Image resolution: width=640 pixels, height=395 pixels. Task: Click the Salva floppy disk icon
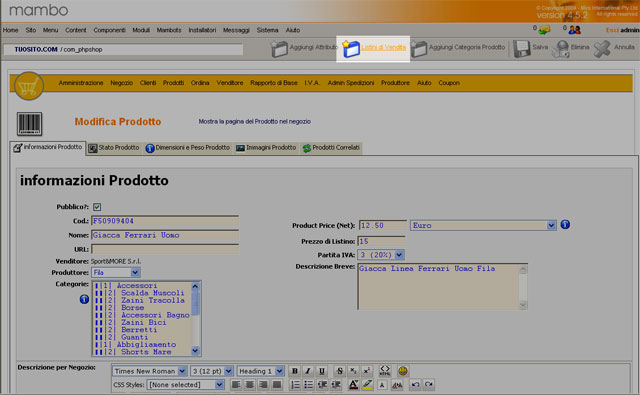click(521, 49)
